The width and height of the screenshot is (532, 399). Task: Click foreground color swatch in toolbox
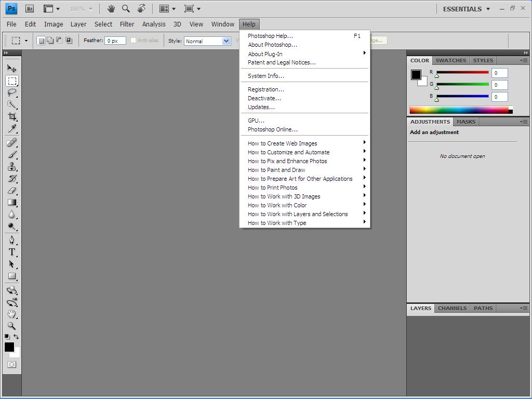pyautogui.click(x=9, y=347)
